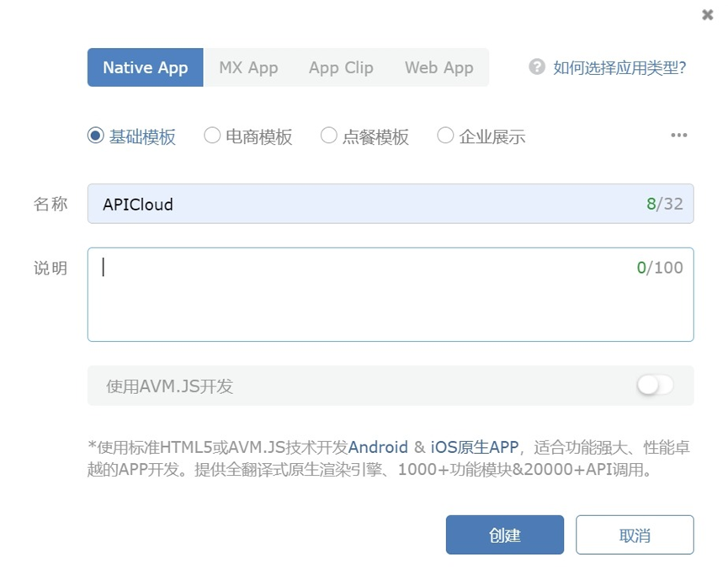Select the App Clip tab
The height and width of the screenshot is (586, 728).
(x=341, y=67)
